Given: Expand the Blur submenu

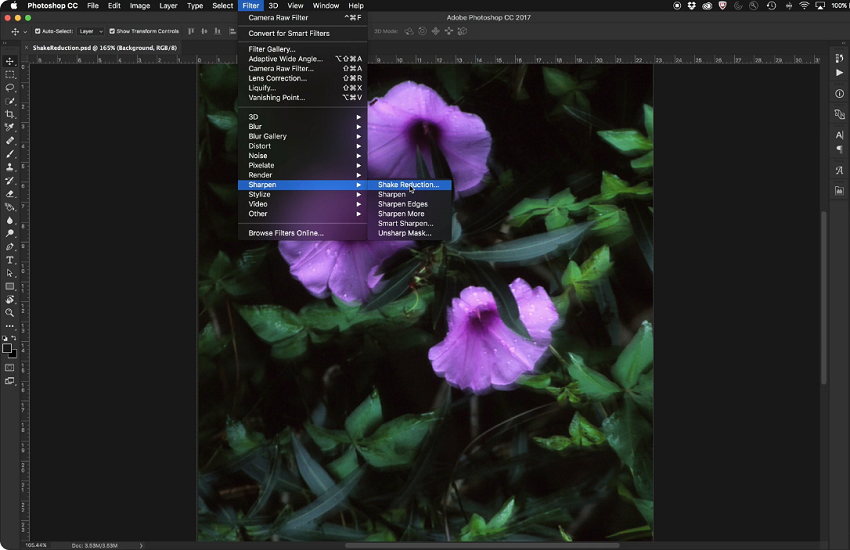Looking at the screenshot, I should [302, 126].
